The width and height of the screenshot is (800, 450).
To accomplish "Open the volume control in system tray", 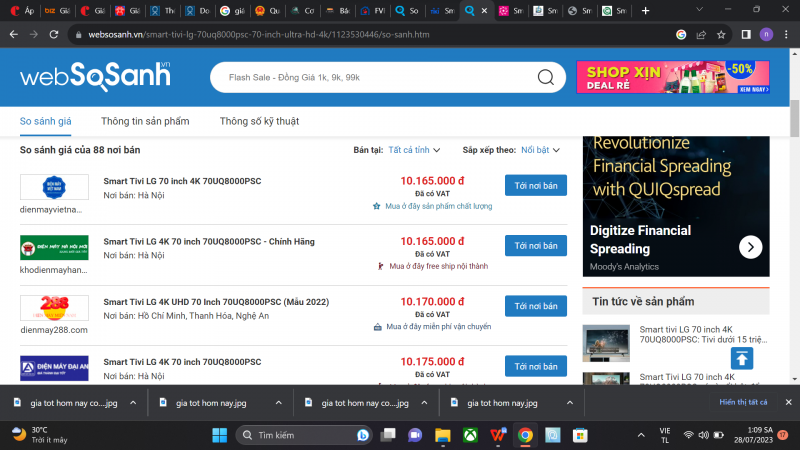I will click(704, 435).
